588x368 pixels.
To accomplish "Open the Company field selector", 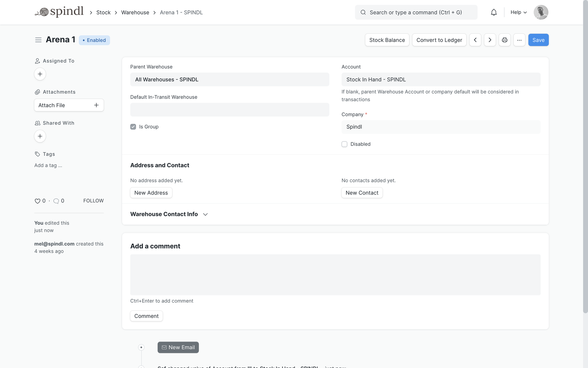I will [441, 127].
